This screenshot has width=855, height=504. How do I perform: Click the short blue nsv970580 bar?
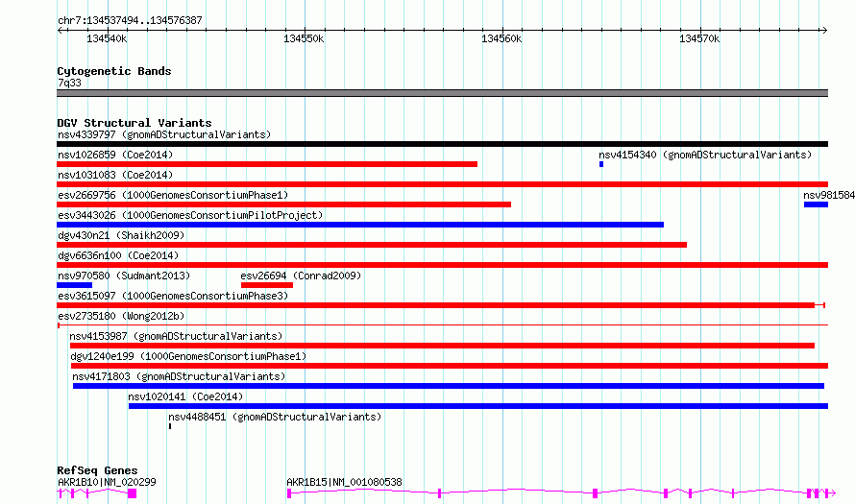pyautogui.click(x=75, y=285)
